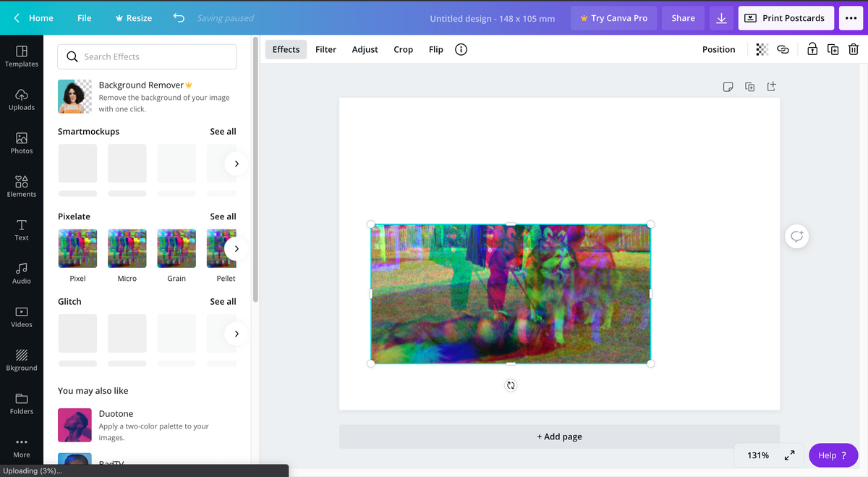Screen dimensions: 868x477
Task: Switch to the Filter tab
Action: click(325, 49)
